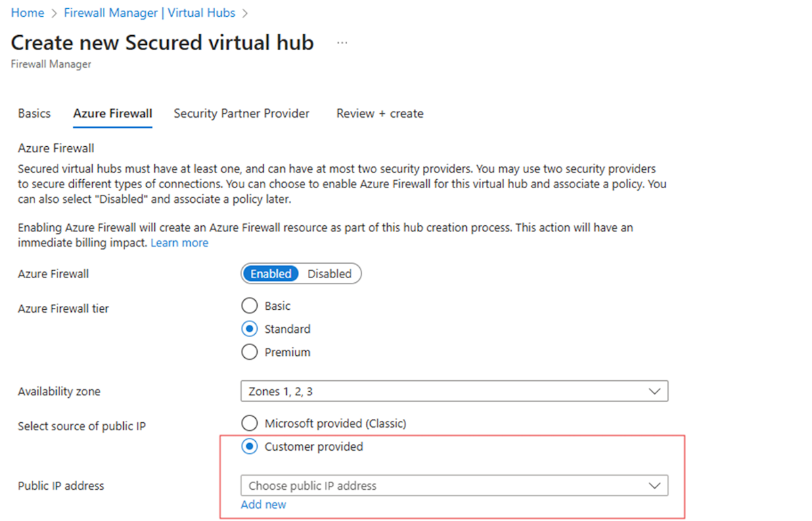Disable Azure Firewall
The image size is (812, 521).
pyautogui.click(x=330, y=273)
